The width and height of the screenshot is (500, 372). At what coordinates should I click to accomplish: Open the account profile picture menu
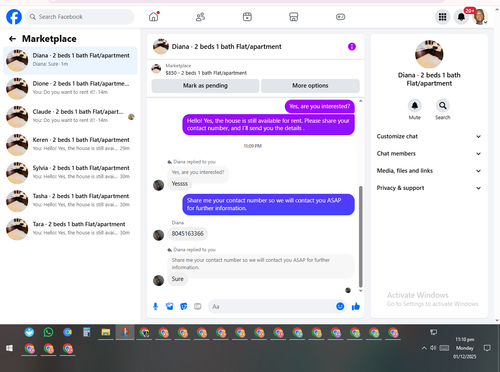coord(480,17)
